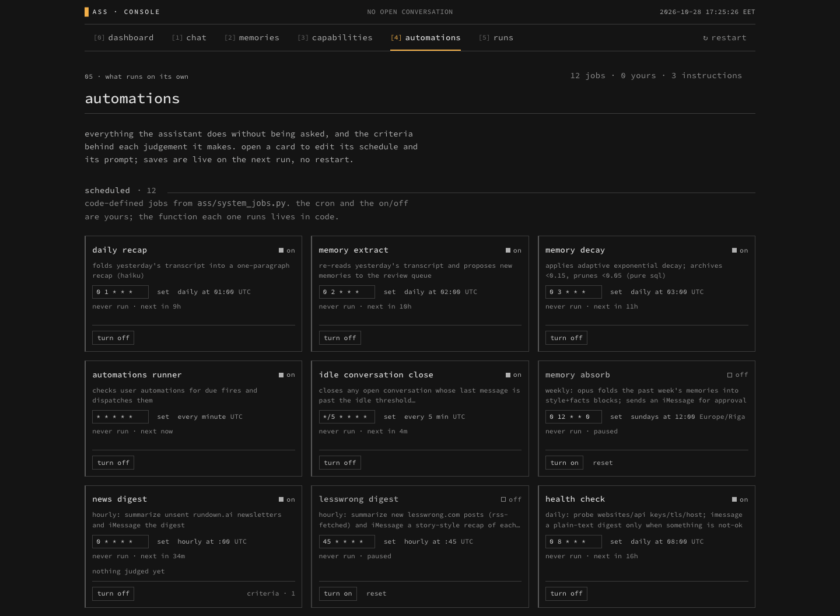Turn off the news digest job
Viewport: 840px width, 616px height.
click(113, 593)
